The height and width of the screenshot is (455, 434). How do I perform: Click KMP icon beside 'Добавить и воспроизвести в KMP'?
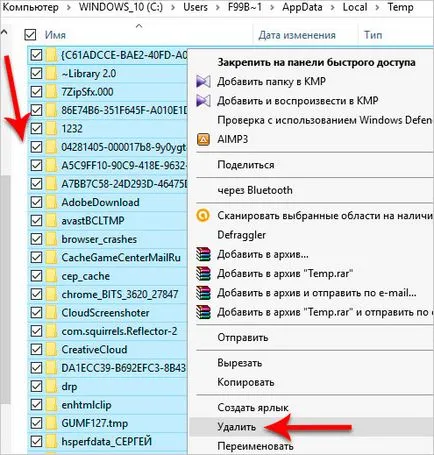click(x=203, y=101)
